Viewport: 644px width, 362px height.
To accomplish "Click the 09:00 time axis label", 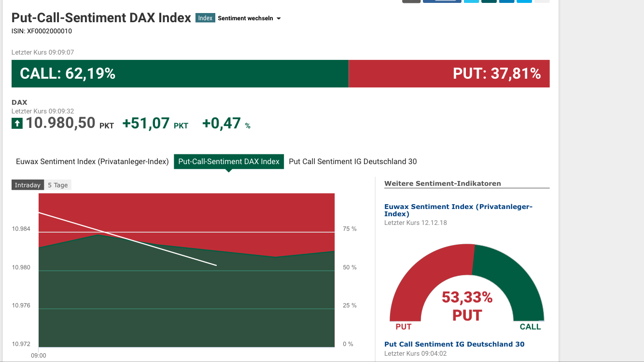I will (x=39, y=356).
